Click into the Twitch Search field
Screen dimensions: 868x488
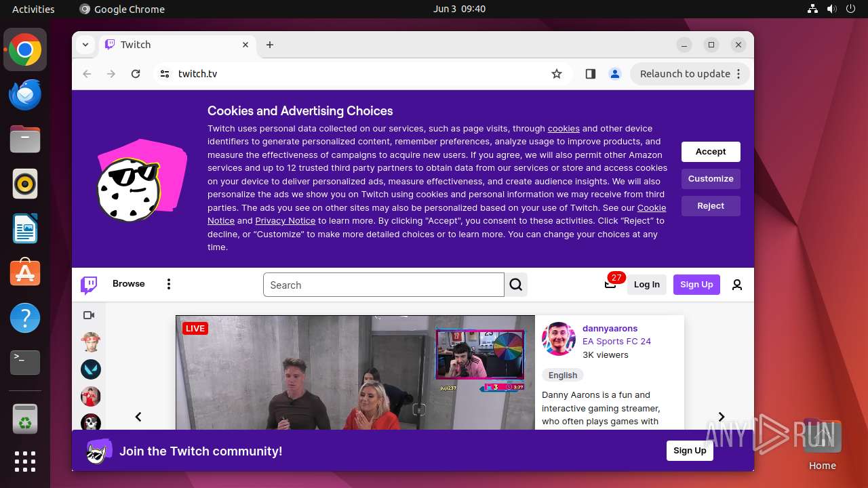(384, 285)
